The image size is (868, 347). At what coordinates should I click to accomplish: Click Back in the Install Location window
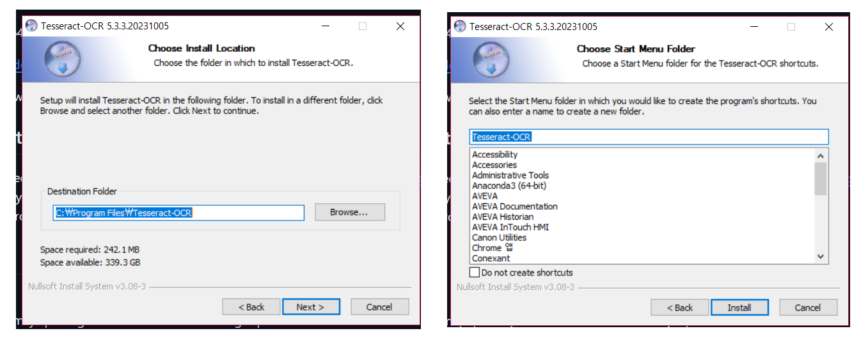click(x=251, y=307)
